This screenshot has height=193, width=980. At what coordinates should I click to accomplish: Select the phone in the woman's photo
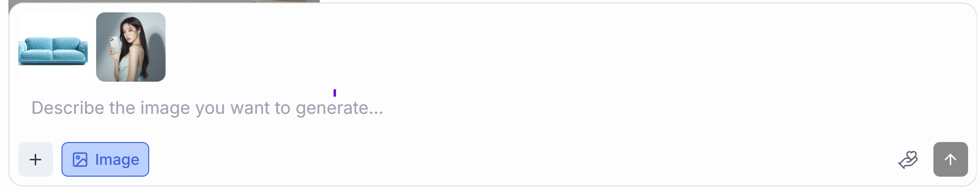[x=114, y=45]
